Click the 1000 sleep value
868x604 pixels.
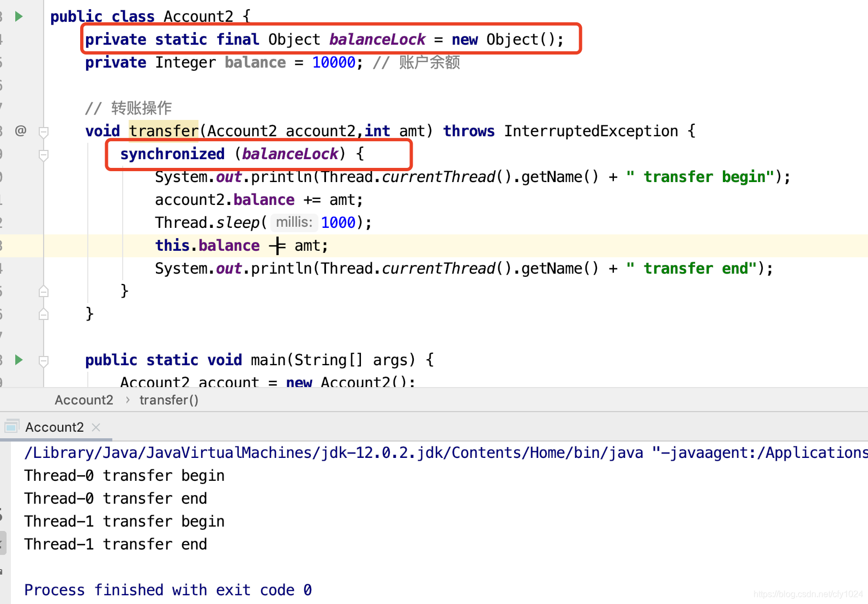tap(338, 222)
